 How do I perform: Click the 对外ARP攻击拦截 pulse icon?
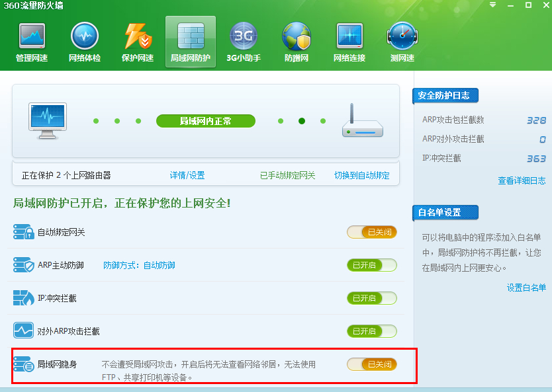24,331
